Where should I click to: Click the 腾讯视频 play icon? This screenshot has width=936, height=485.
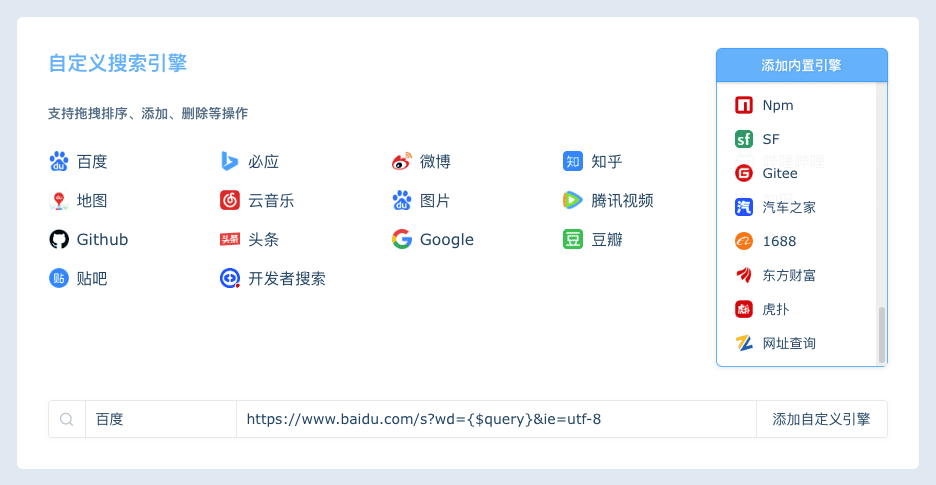(x=573, y=201)
